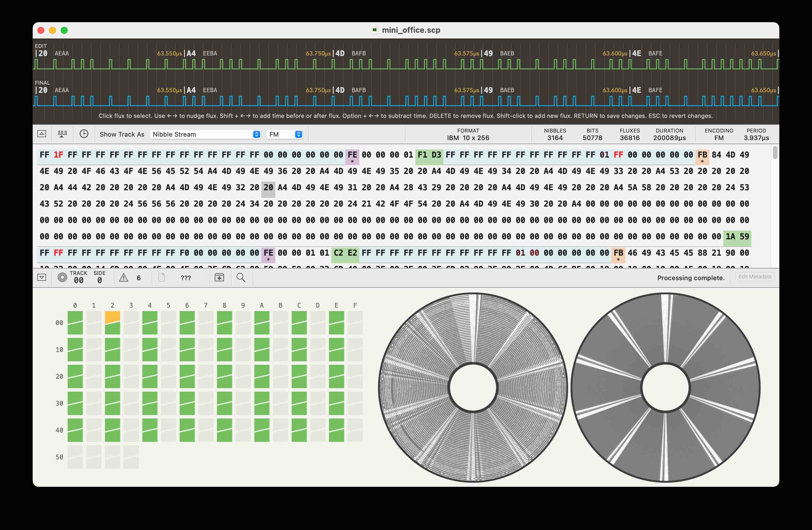Click the 63.550µs timing in EDIT row
The height and width of the screenshot is (530, 812).
169,54
